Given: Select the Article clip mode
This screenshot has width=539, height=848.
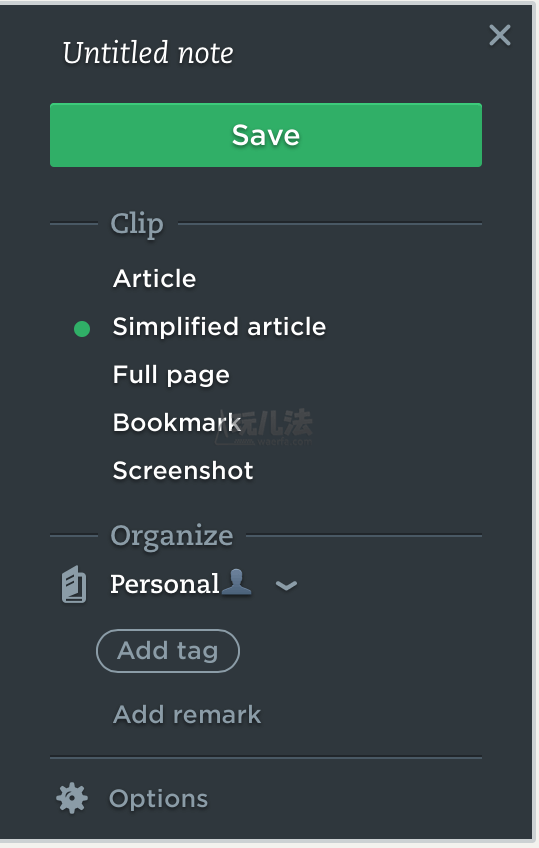Looking at the screenshot, I should [x=155, y=279].
